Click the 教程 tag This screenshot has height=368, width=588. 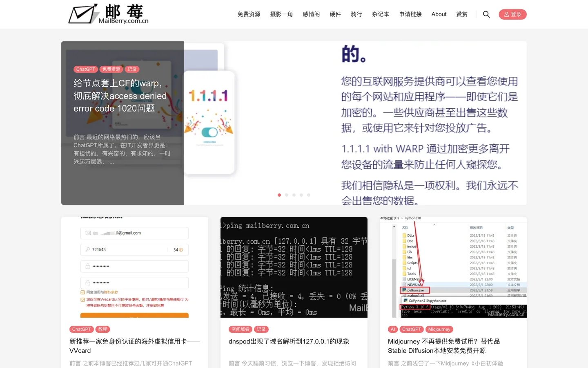coord(103,329)
